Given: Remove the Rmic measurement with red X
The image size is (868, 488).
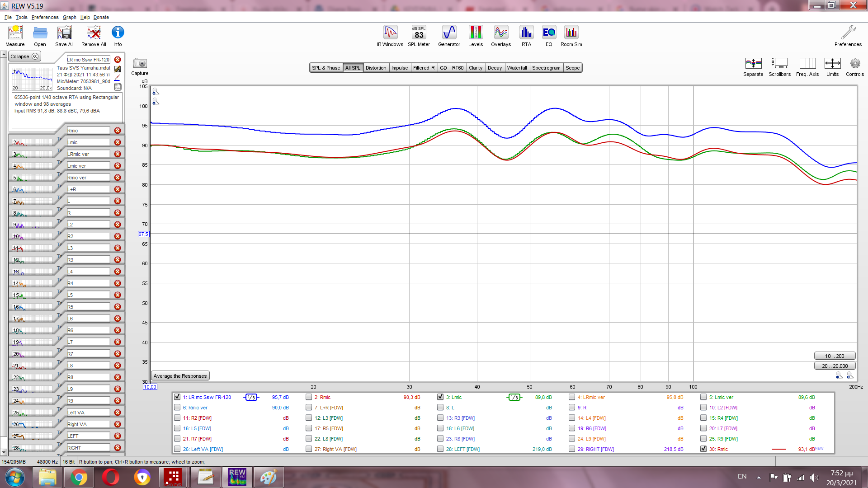Looking at the screenshot, I should tap(118, 131).
